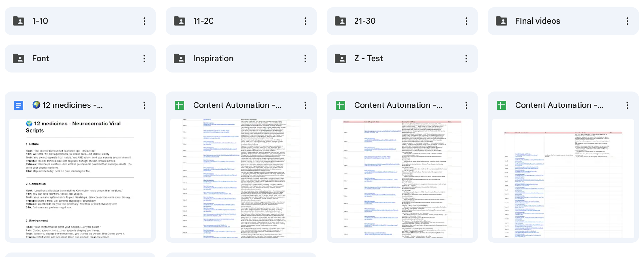
Task: Click the "12 medicines -..." file title
Action: [x=72, y=105]
